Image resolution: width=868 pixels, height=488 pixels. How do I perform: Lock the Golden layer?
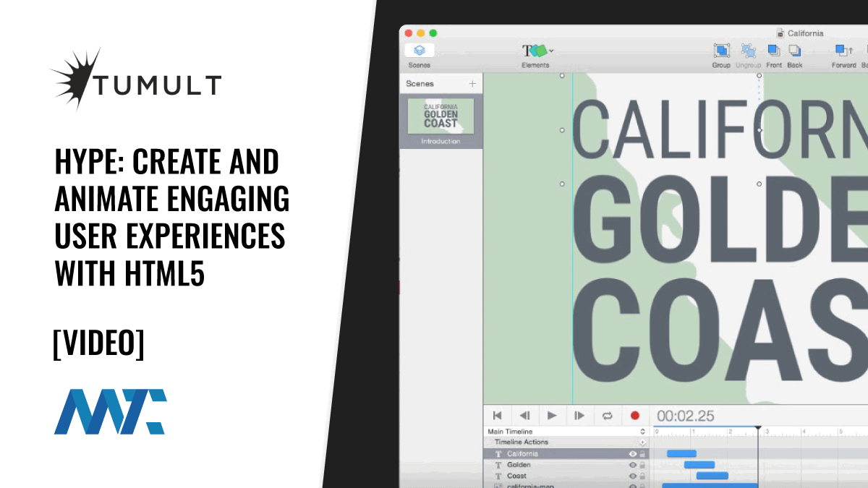point(642,466)
